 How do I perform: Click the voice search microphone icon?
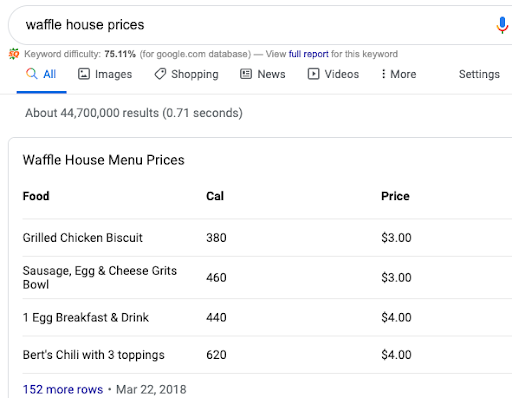(502, 25)
